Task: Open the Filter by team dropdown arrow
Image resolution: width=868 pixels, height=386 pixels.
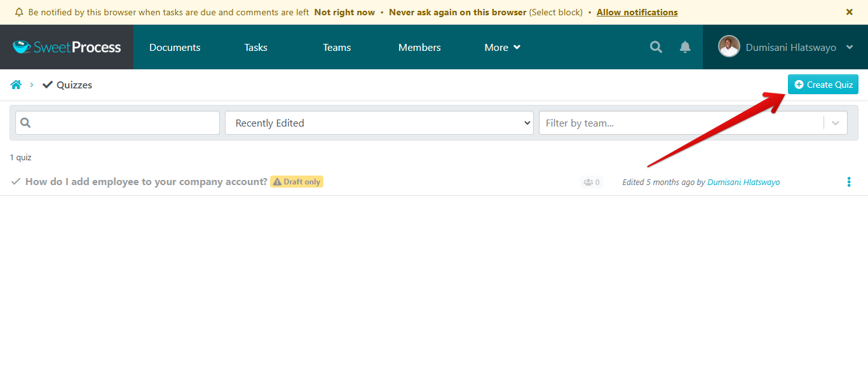Action: [x=836, y=123]
